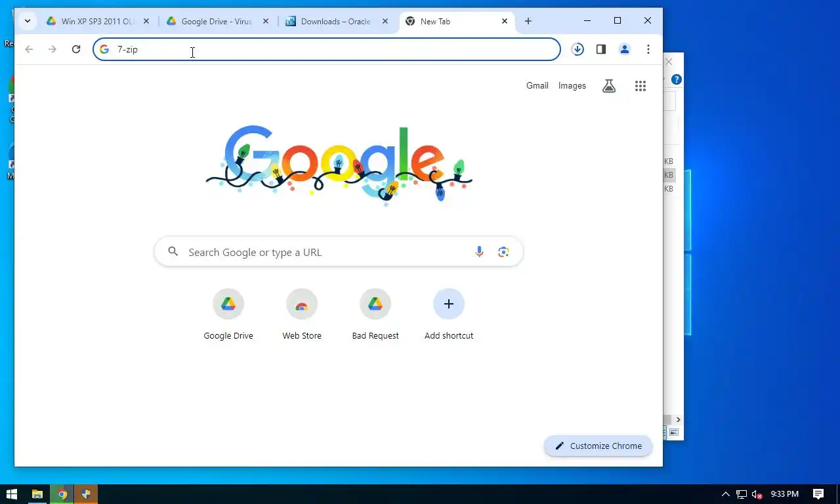Open the Windows notification center
The width and height of the screenshot is (840, 504).
coord(818,494)
